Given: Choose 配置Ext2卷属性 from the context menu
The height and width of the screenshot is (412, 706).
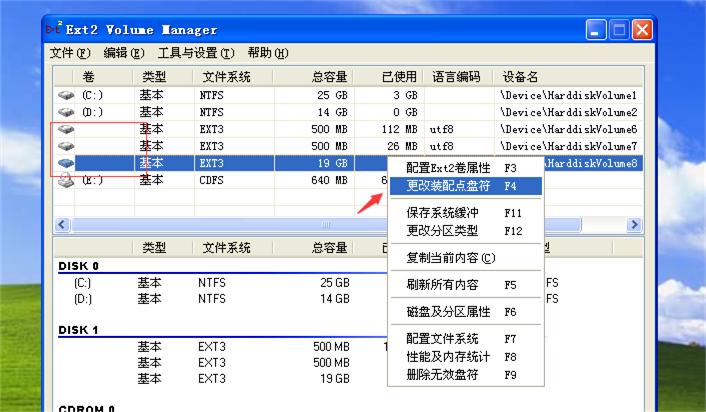Looking at the screenshot, I should 448,168.
